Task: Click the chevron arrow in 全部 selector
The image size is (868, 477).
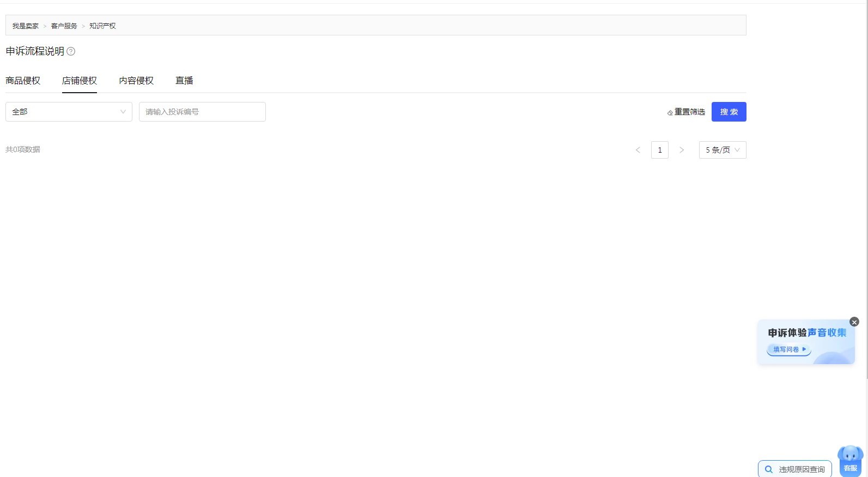Action: pos(123,112)
